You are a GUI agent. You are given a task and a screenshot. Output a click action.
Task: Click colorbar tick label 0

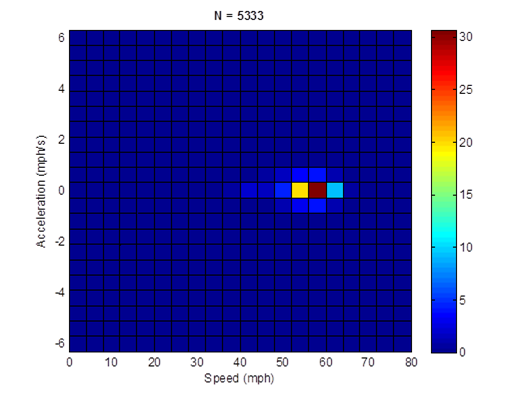[x=463, y=352]
